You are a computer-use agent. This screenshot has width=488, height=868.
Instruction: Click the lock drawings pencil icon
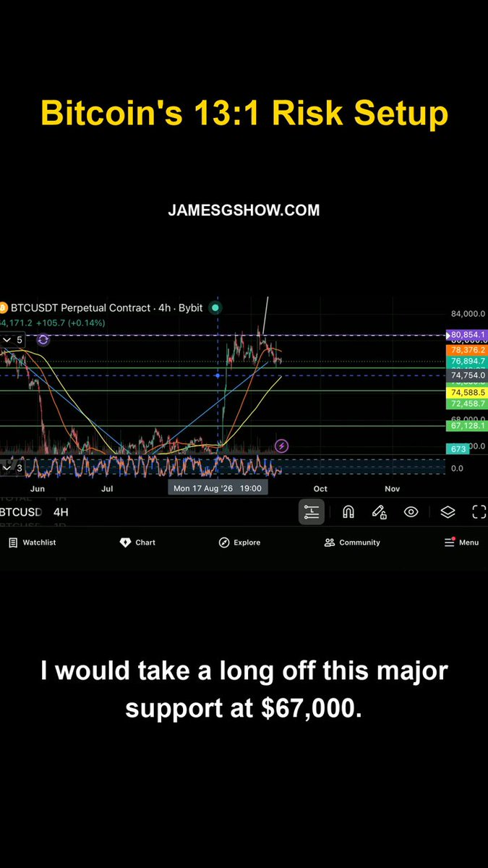379,511
